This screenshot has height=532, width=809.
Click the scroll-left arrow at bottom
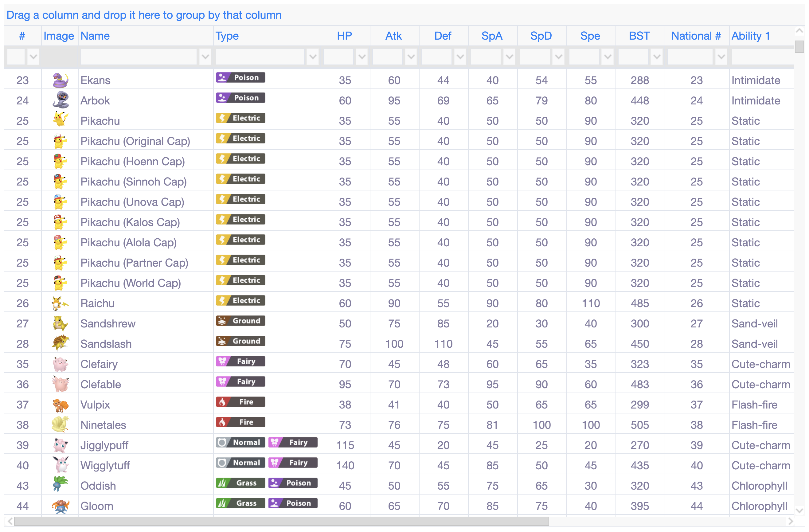pyautogui.click(x=10, y=521)
